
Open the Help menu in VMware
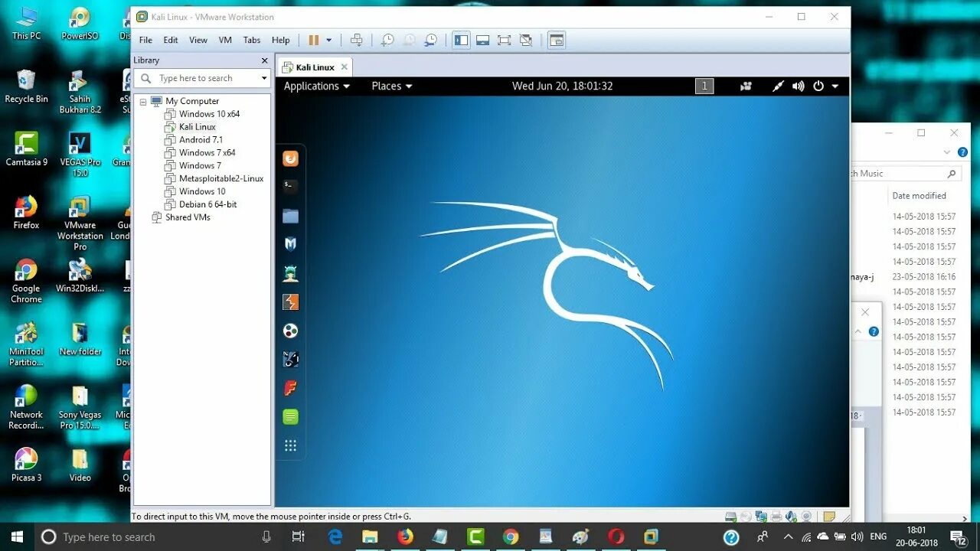281,40
